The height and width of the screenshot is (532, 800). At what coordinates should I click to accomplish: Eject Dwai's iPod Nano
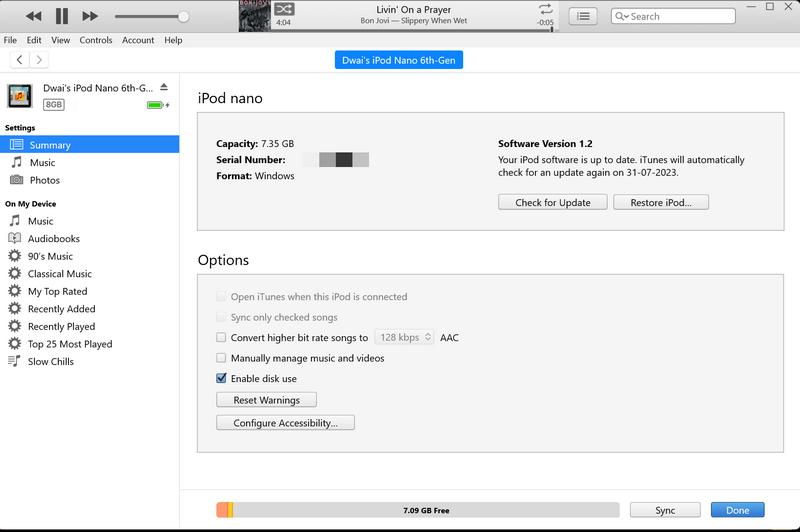[165, 88]
